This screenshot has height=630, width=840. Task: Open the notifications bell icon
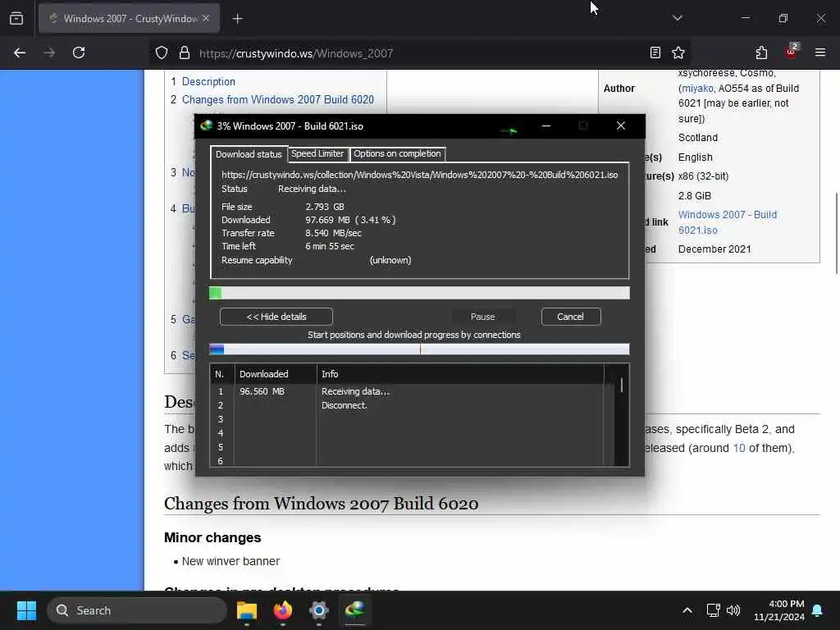click(818, 610)
